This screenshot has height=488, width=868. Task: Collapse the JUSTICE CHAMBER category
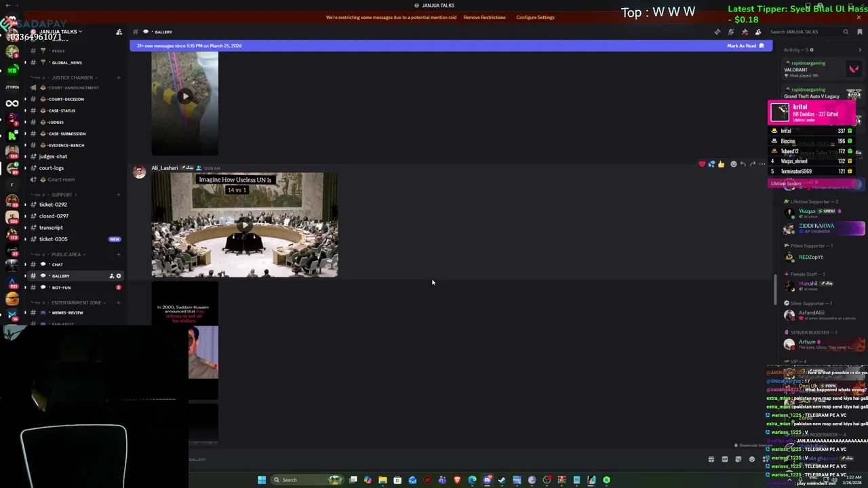click(71, 77)
